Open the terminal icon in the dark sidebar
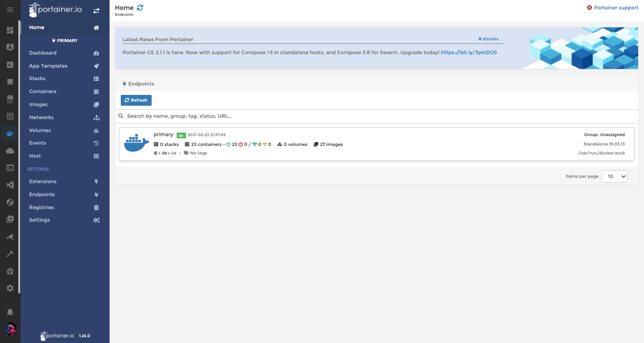Screen dimensions: 644x343 pyautogui.click(x=10, y=168)
